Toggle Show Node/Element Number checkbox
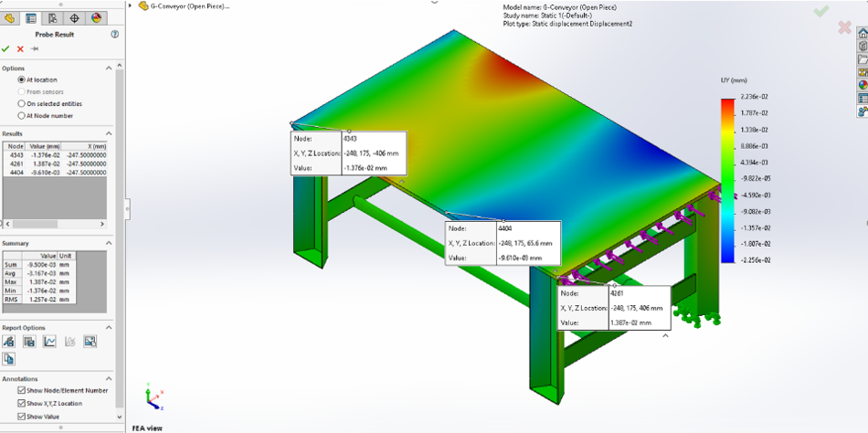Viewport: 868px width, 433px height. (22, 390)
